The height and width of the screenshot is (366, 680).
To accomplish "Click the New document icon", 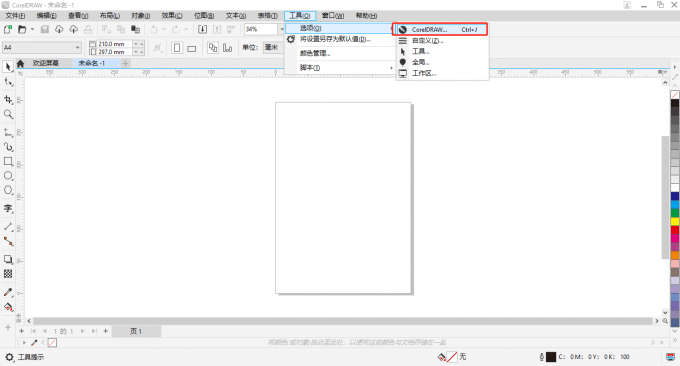I will point(8,29).
